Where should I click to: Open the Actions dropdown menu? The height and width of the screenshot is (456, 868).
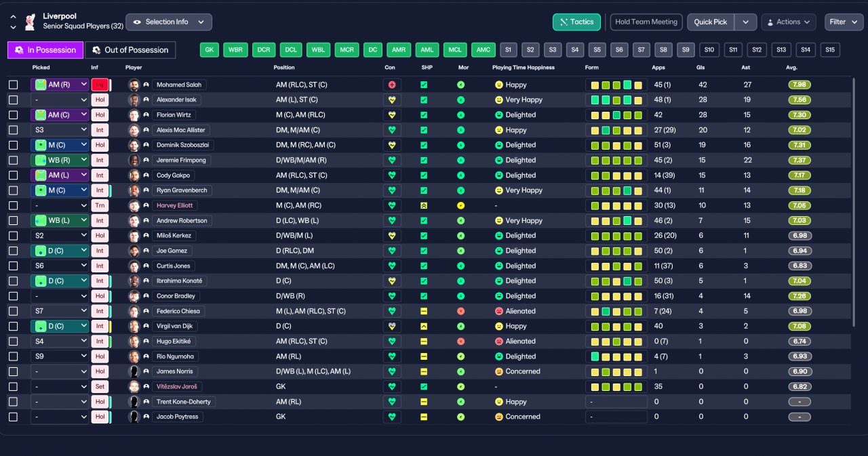click(788, 22)
